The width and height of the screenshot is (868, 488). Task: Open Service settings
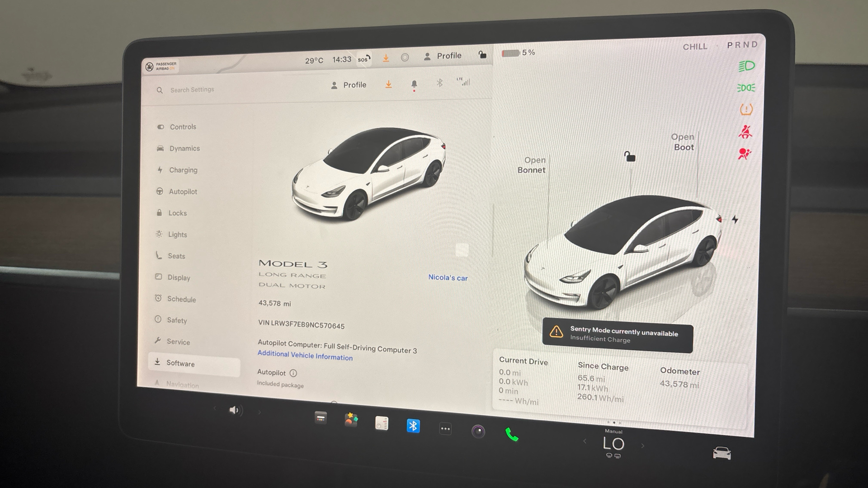click(172, 342)
